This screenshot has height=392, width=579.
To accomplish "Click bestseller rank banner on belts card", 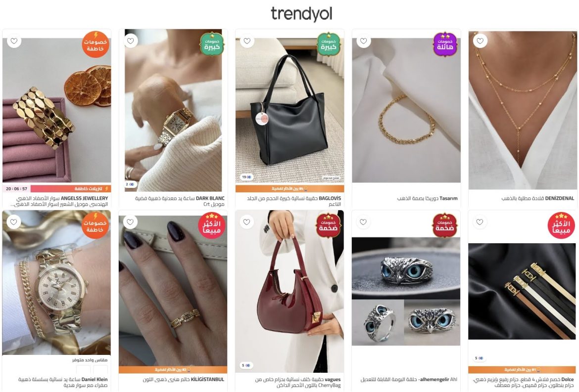I will click(x=522, y=369).
